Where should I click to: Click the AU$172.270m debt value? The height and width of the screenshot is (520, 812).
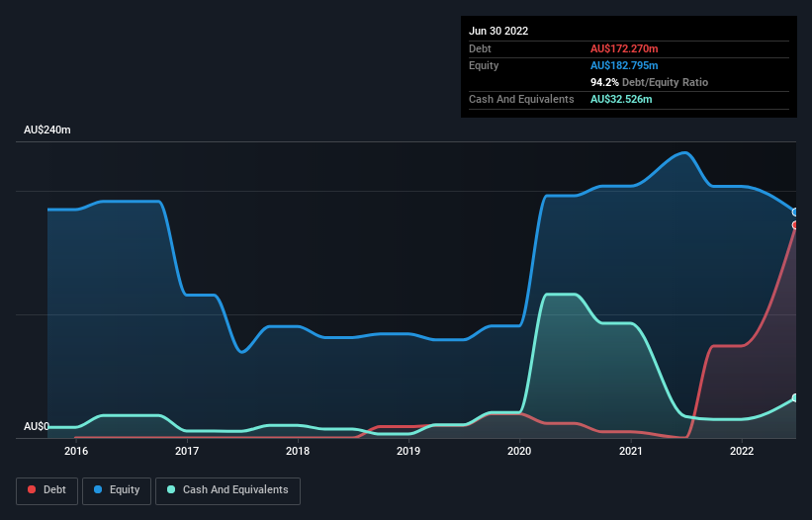[624, 48]
